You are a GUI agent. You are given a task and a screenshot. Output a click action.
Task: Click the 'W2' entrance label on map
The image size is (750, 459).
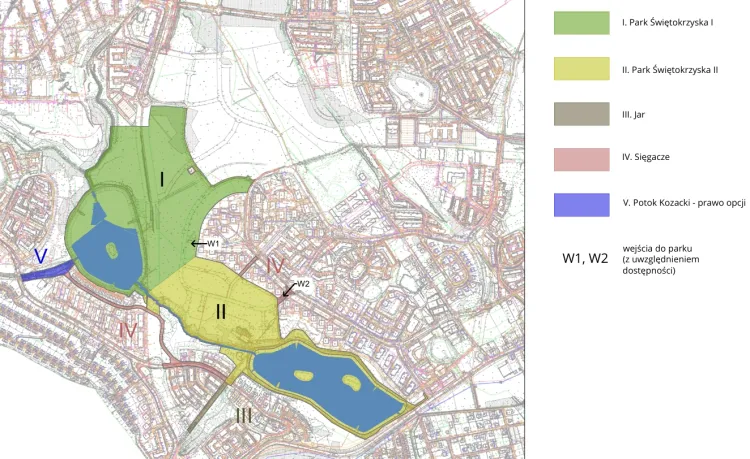[303, 284]
